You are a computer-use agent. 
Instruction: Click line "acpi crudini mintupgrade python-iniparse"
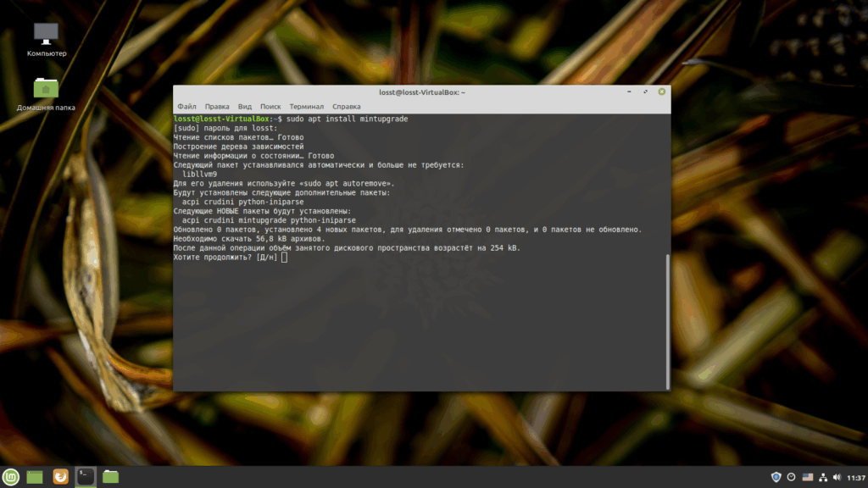click(x=269, y=220)
